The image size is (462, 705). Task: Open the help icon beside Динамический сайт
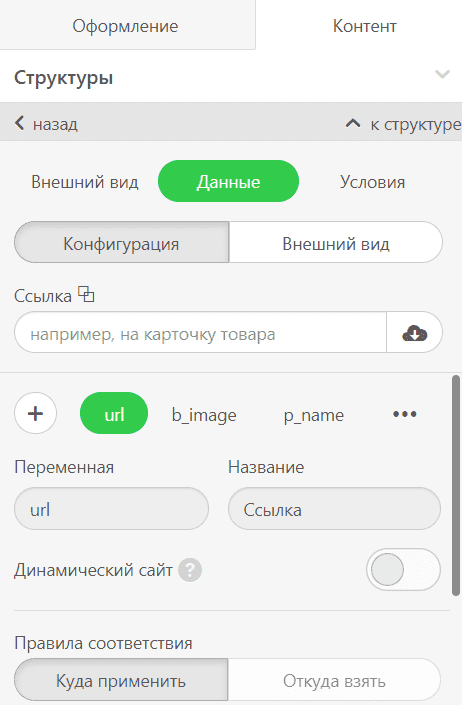pyautogui.click(x=190, y=570)
